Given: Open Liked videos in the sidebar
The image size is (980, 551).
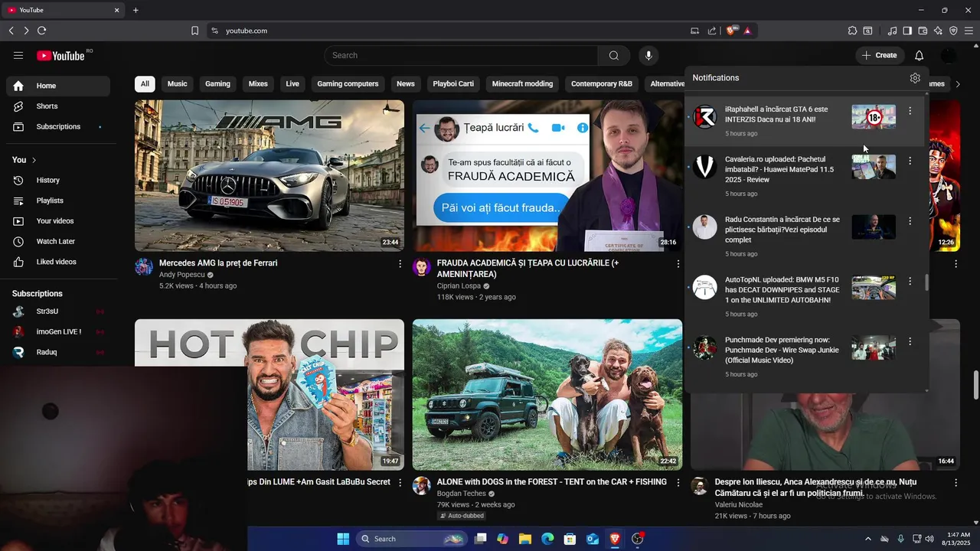Looking at the screenshot, I should tap(58, 262).
